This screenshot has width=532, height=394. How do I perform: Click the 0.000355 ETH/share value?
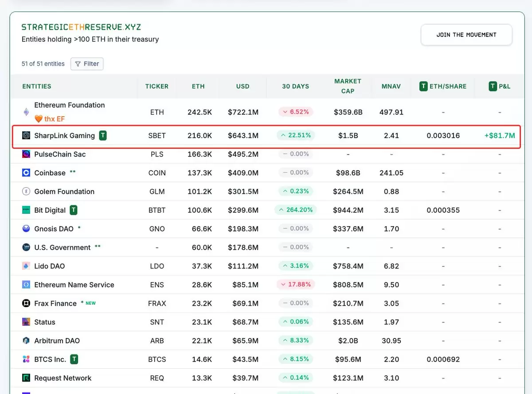[x=443, y=210]
